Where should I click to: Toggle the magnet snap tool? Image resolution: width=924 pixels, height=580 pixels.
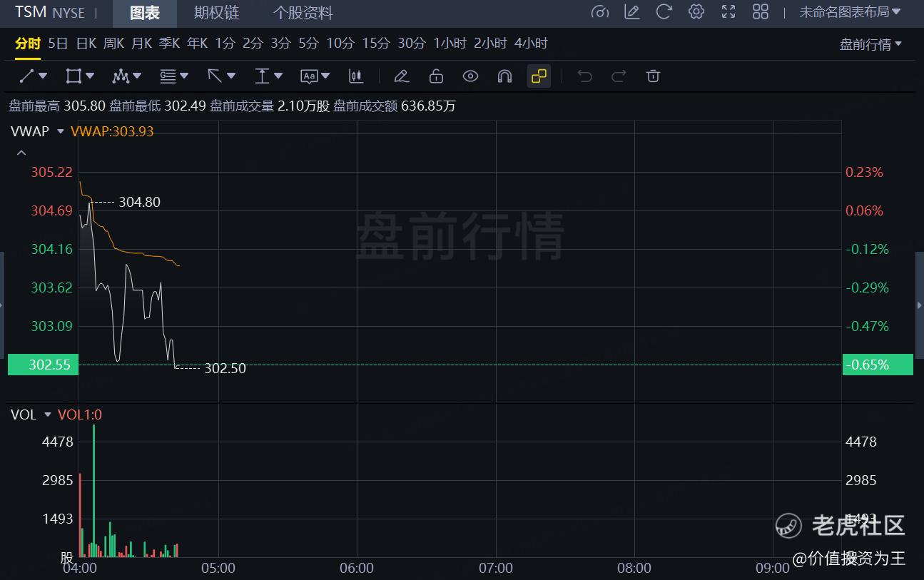504,76
